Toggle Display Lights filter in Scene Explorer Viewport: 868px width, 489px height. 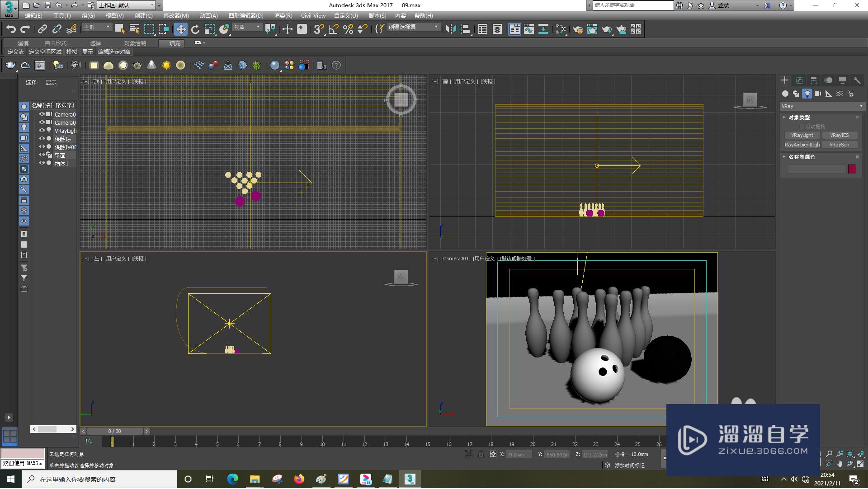[24, 127]
